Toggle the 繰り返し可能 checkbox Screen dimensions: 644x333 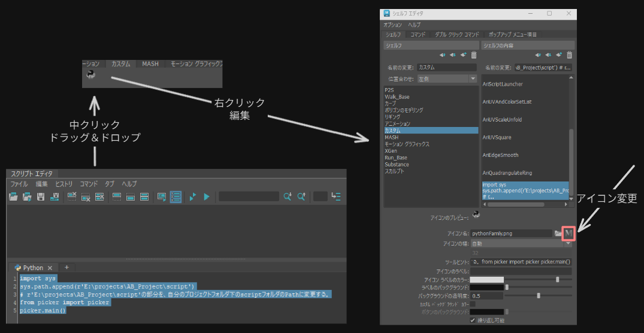(x=473, y=320)
